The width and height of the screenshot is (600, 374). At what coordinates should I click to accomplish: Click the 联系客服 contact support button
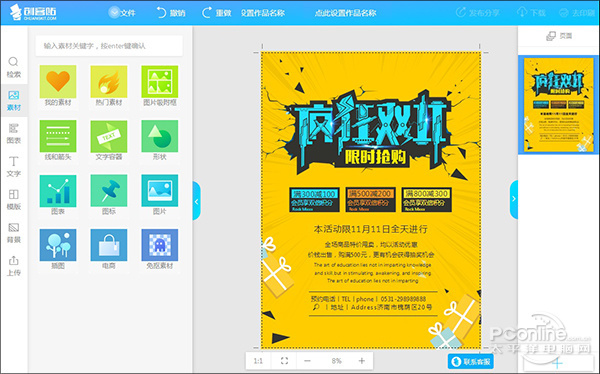pos(471,361)
